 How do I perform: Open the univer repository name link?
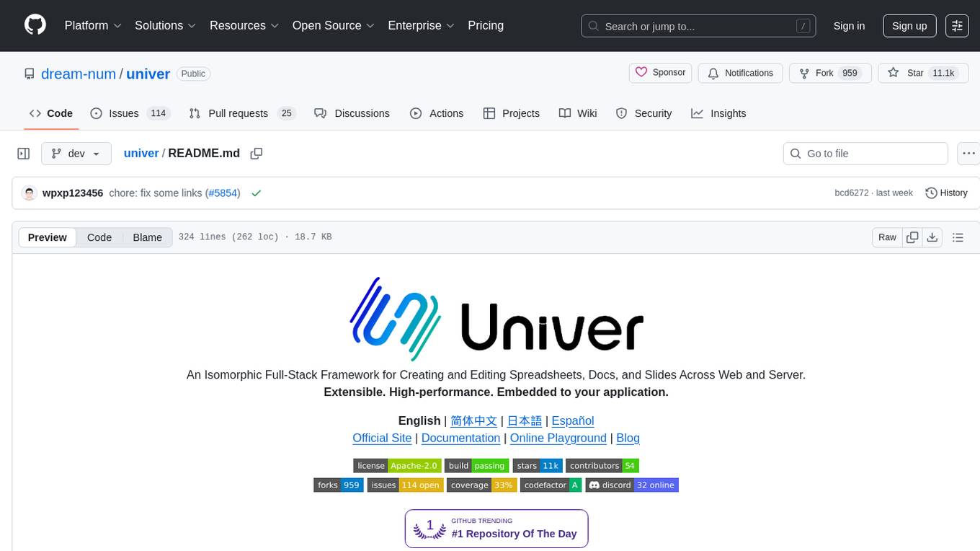tap(148, 74)
